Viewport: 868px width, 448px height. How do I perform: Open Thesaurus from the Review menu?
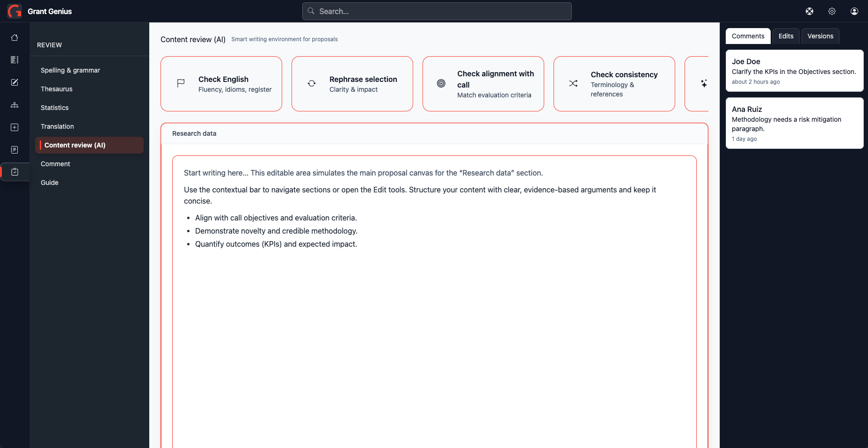pos(57,89)
